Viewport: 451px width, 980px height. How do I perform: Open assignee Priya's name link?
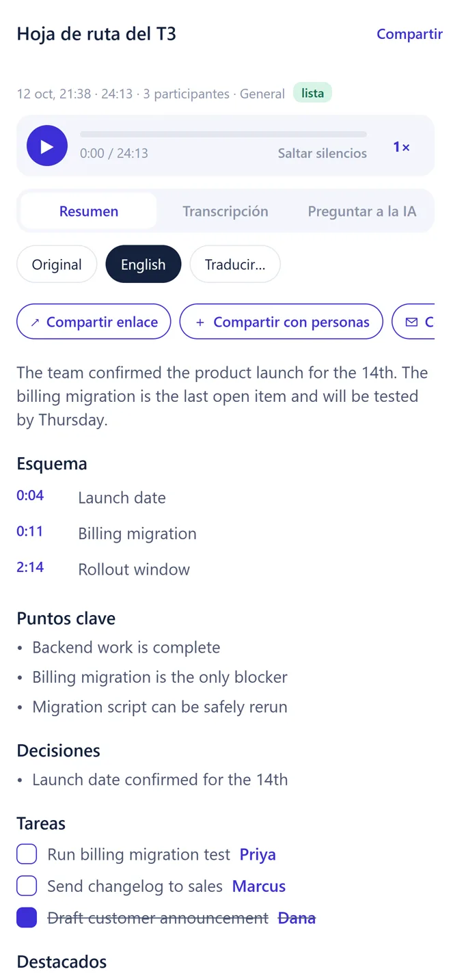click(x=258, y=854)
